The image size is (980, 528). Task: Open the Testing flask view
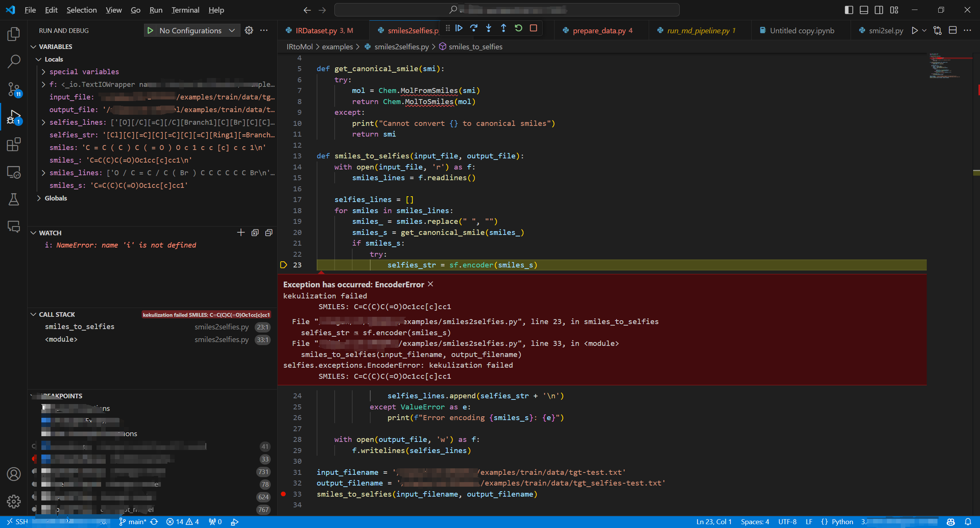click(x=14, y=199)
